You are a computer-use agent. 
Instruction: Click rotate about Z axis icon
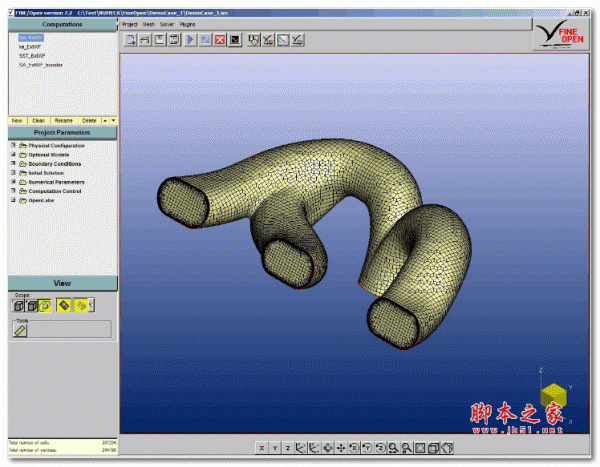(380, 447)
